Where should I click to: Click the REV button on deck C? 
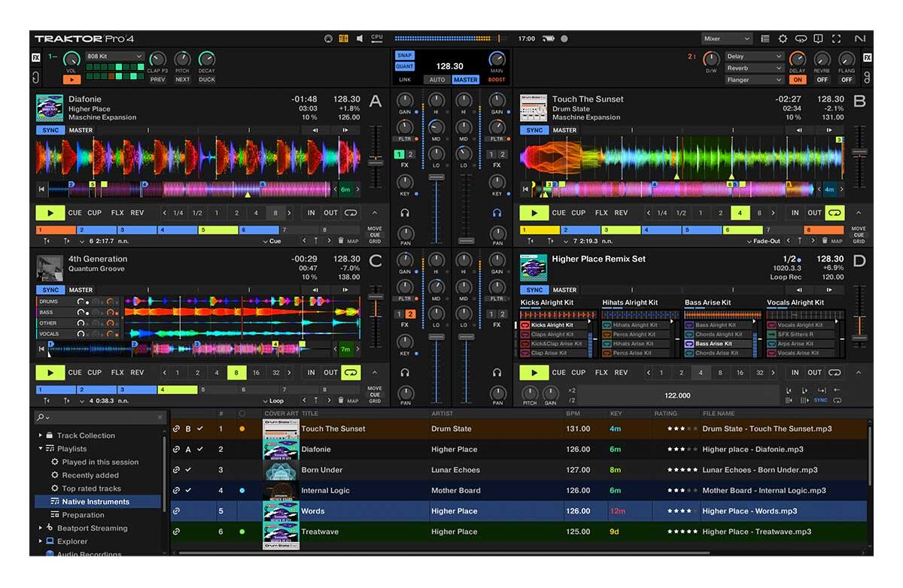pyautogui.click(x=137, y=372)
